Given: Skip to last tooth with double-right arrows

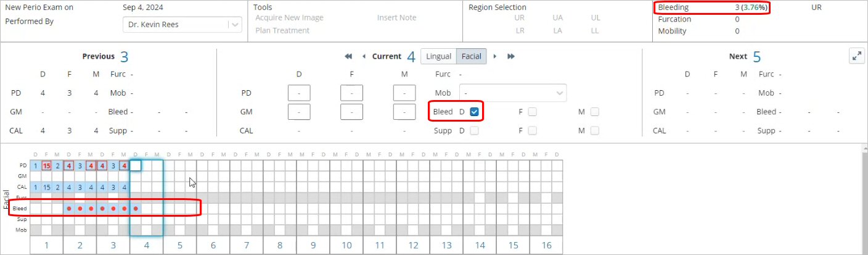Looking at the screenshot, I should pyautogui.click(x=510, y=57).
